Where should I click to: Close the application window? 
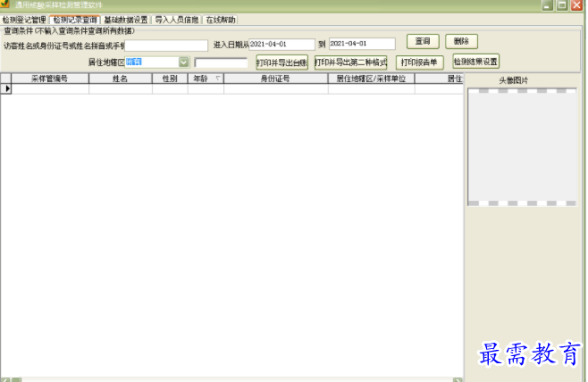(576, 5)
